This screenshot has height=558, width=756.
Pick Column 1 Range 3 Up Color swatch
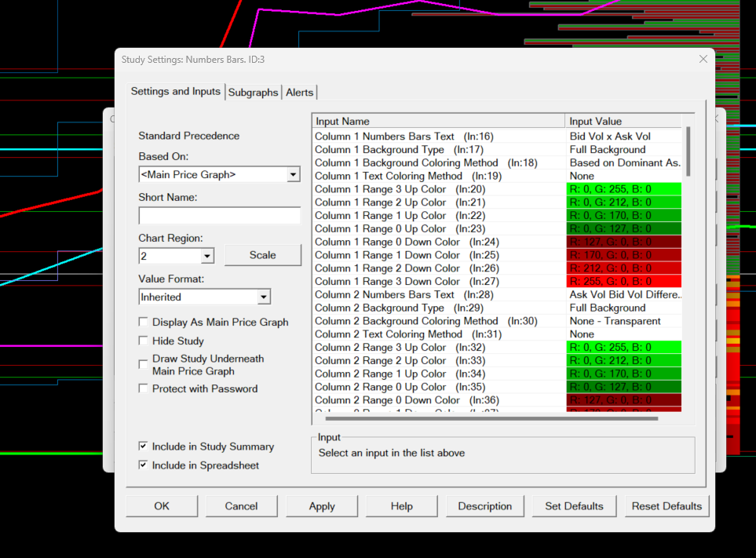623,189
